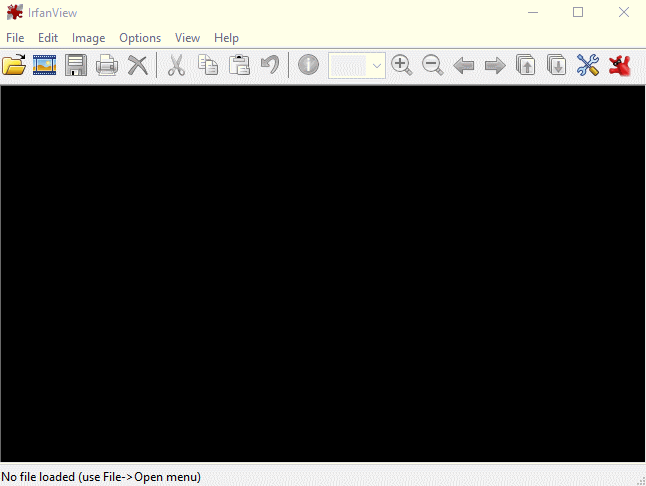Click the Paste clipboard icon
This screenshot has height=486, width=646.
239,66
